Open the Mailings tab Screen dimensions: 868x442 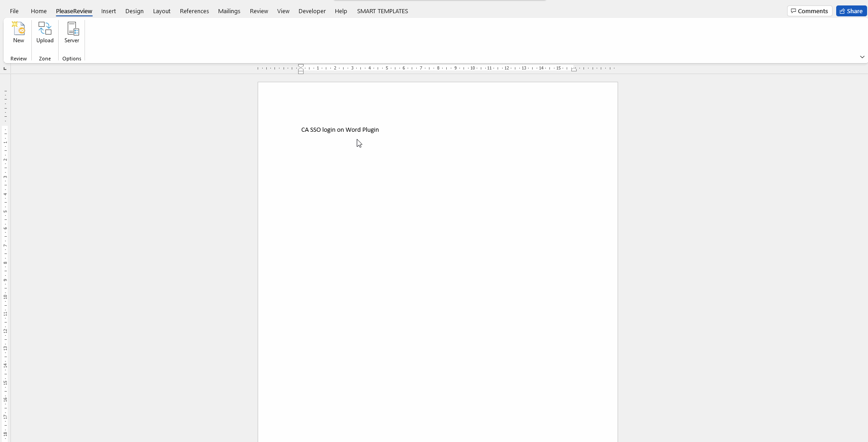229,11
